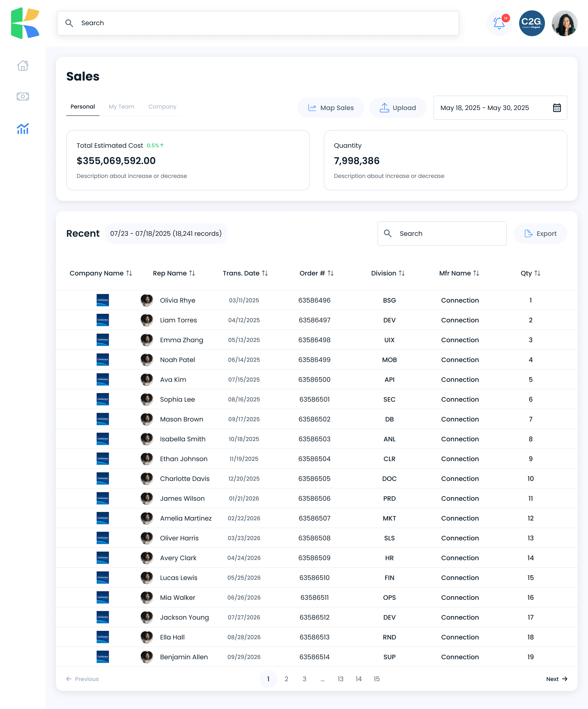This screenshot has height=709, width=588.
Task: Click Connection in Ethan Johnson row
Action: coord(460,459)
